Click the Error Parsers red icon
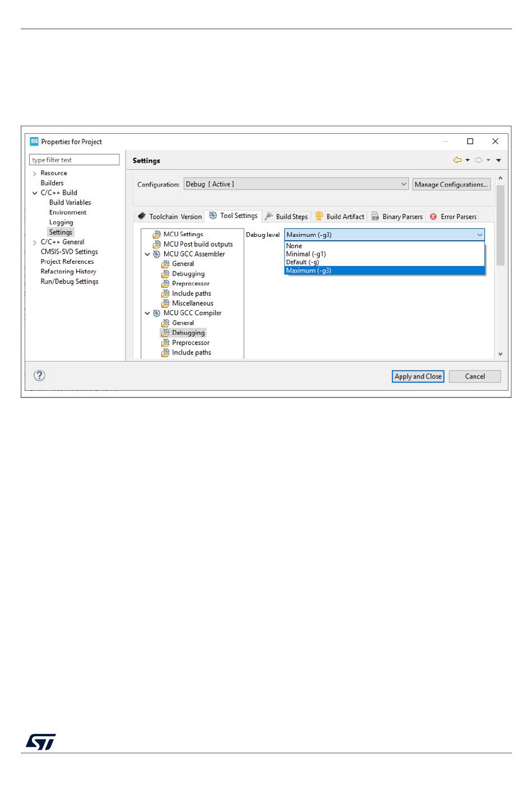532x795 pixels. [433, 216]
